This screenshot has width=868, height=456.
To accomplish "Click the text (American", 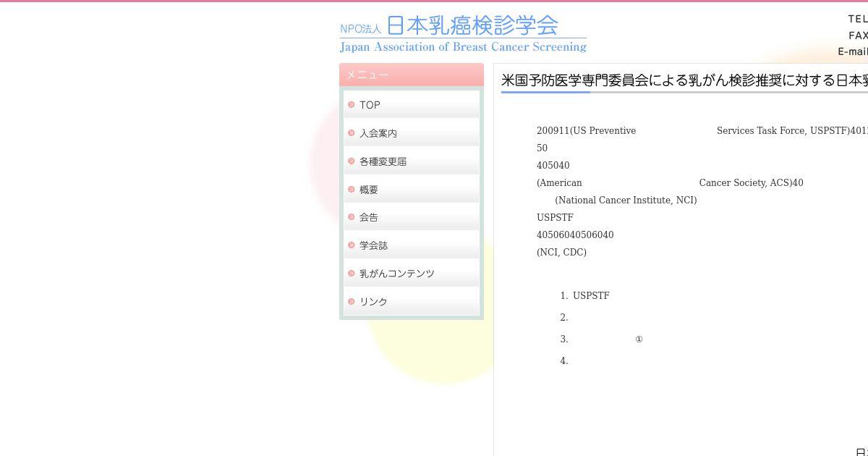I will (559, 183).
